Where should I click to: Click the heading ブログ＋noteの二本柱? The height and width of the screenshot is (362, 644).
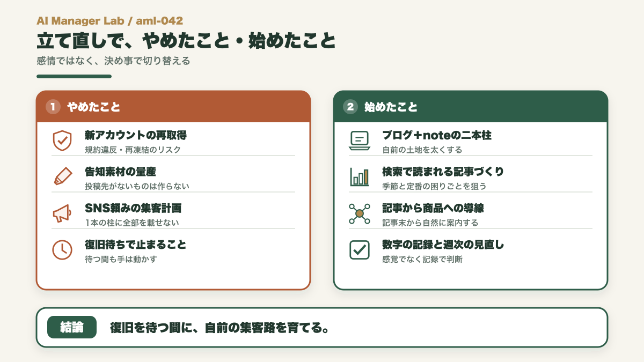[437, 135]
